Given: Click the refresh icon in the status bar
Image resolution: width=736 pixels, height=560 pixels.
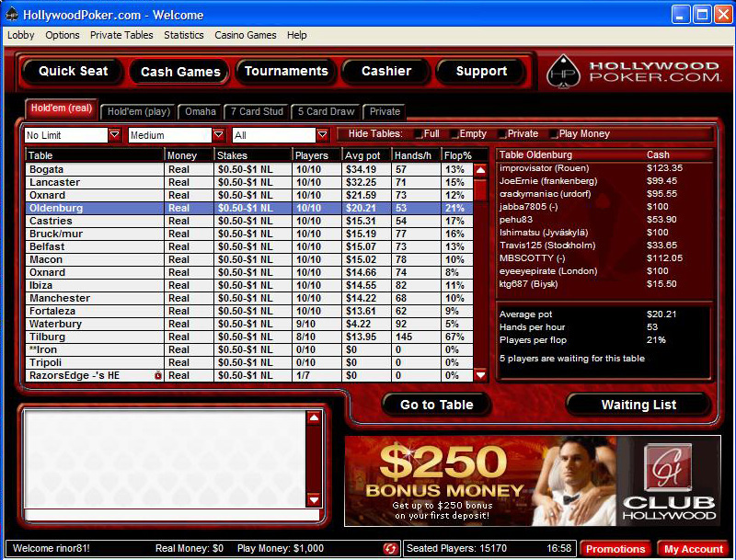Looking at the screenshot, I should pos(389,548).
